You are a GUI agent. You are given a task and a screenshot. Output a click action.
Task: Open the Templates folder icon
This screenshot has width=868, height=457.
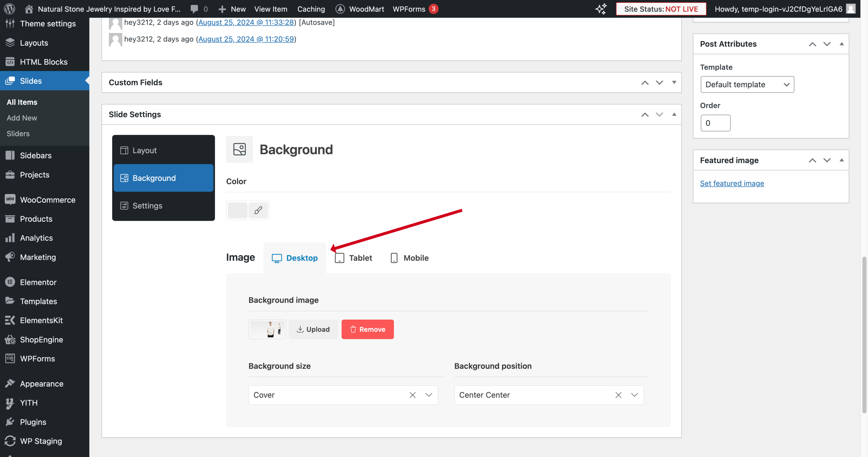pyautogui.click(x=10, y=301)
